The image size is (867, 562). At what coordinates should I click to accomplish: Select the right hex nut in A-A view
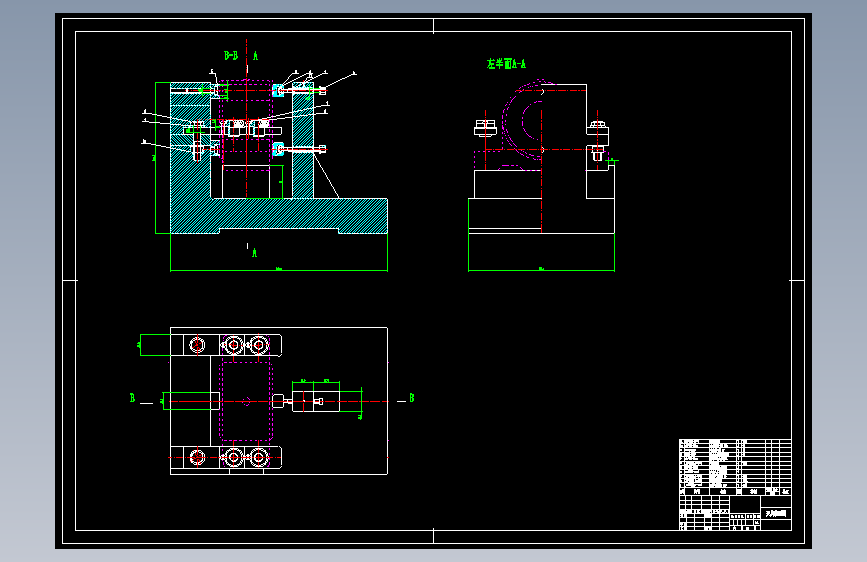pos(597,126)
